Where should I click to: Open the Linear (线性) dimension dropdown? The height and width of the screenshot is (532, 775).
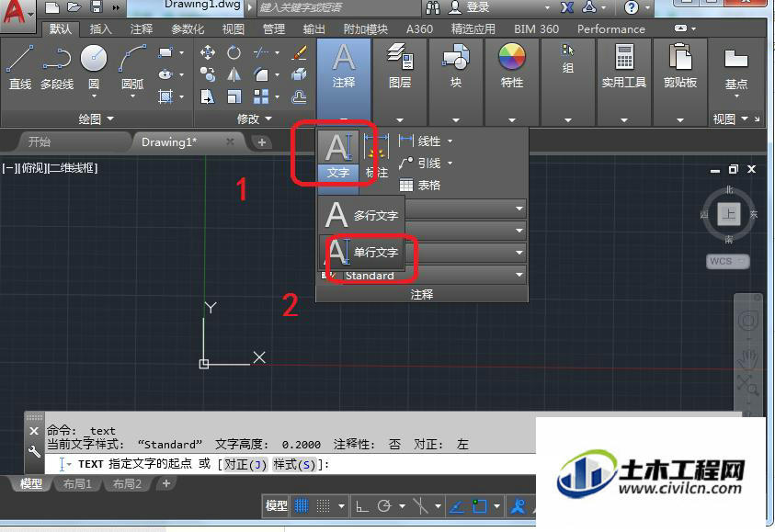[x=450, y=141]
